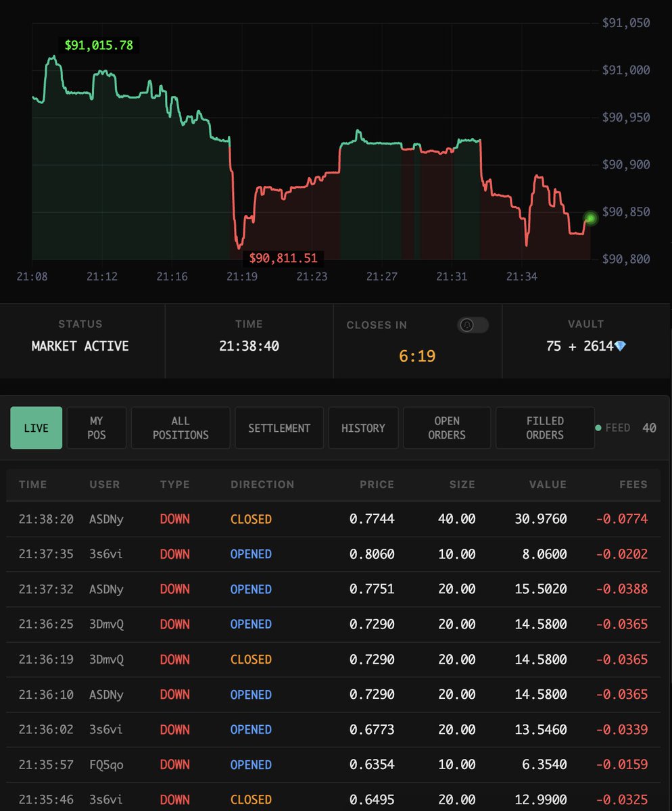672x811 pixels.
Task: Click fee -0.0202
Action: (622, 554)
